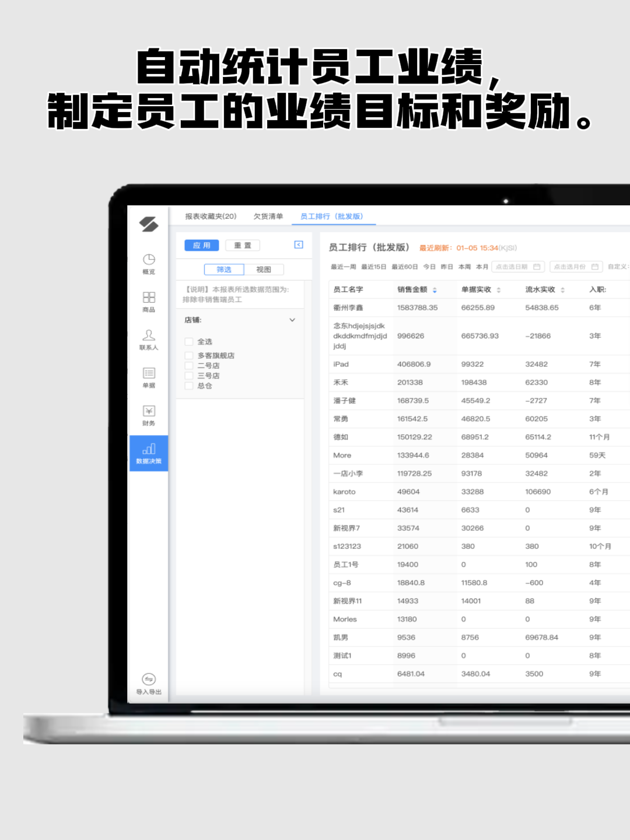This screenshot has height=840, width=630.
Task: Click the 应用 apply button
Action: 201,246
